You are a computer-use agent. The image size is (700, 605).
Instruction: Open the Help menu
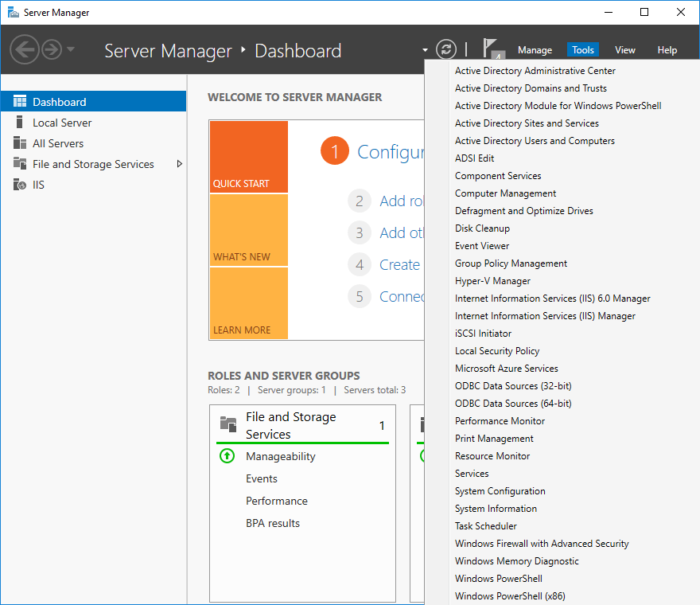coord(667,50)
